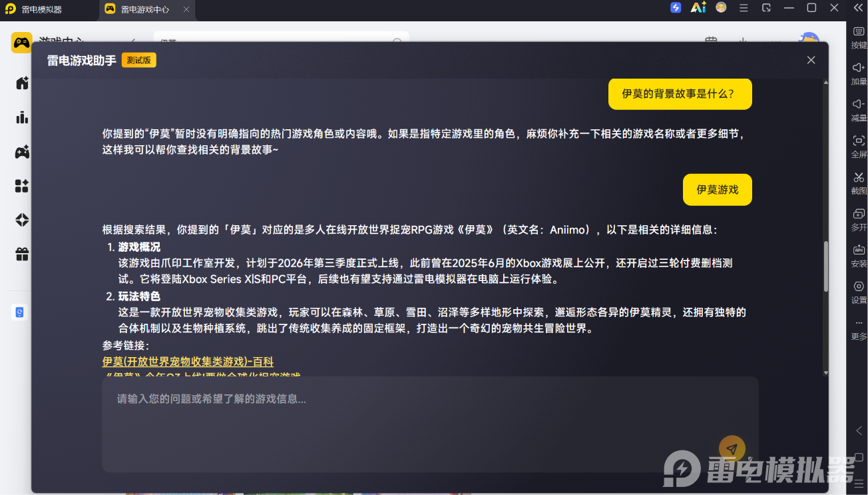The height and width of the screenshot is (495, 868).
Task: Click the 雷电游戏助手 dialog title
Action: tap(81, 60)
